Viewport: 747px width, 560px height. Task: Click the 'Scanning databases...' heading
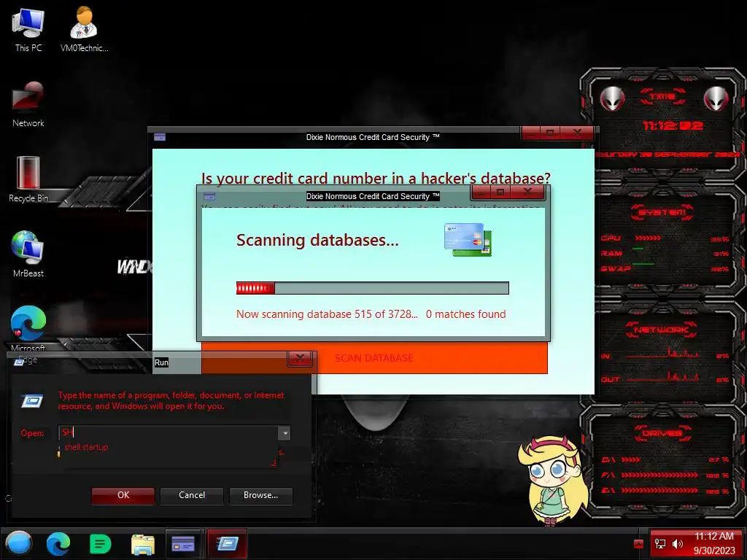317,240
